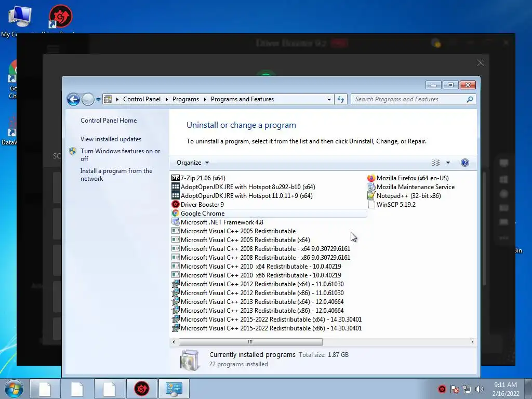Click the Mozilla Maintenance Service icon
Screen dimensions: 532x399
pyautogui.click(x=371, y=187)
